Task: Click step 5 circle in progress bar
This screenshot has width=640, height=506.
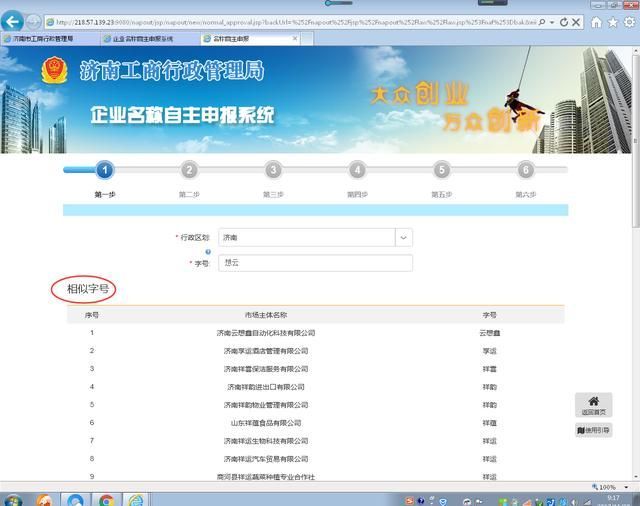Action: tap(442, 170)
